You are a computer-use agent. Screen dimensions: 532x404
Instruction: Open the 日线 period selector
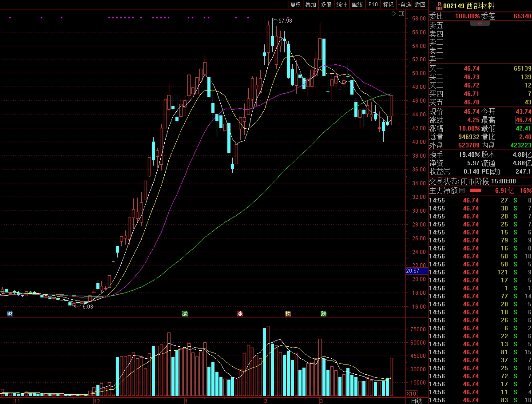pyautogui.click(x=416, y=400)
